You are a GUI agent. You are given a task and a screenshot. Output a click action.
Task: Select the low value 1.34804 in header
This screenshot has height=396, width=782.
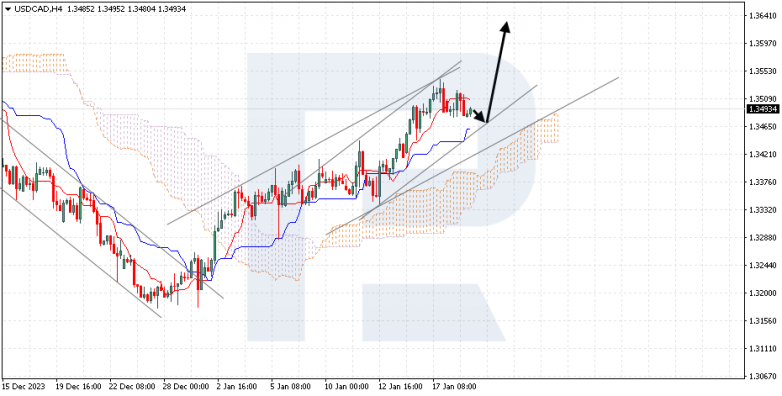point(142,9)
